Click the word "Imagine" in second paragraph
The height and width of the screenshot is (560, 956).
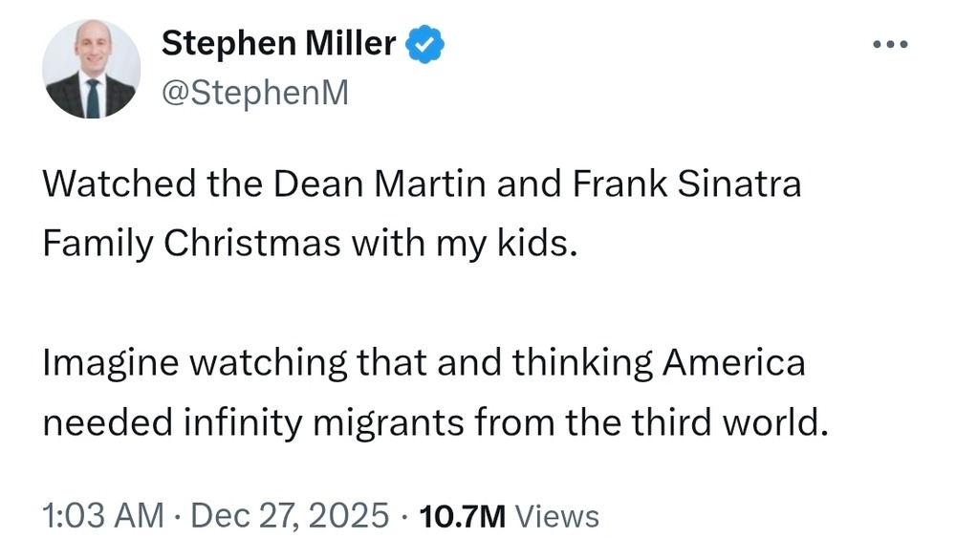[x=106, y=363]
